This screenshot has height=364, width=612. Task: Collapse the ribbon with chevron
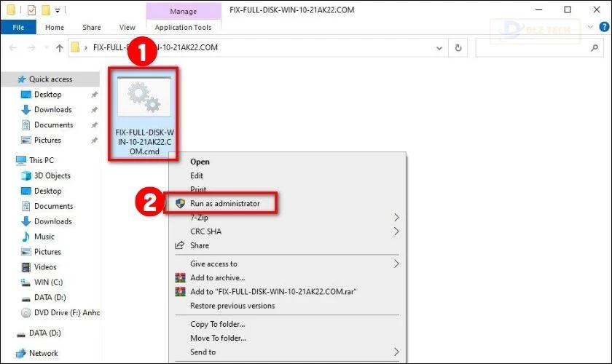click(590, 27)
